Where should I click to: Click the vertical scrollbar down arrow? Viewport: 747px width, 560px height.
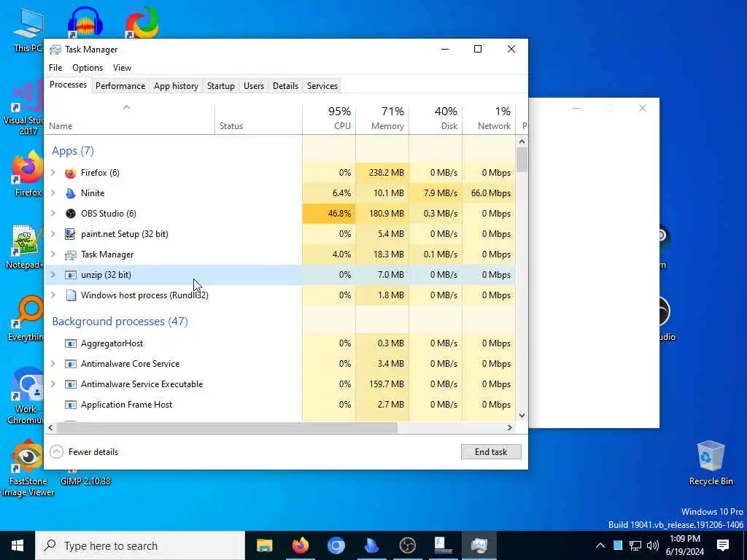[522, 415]
